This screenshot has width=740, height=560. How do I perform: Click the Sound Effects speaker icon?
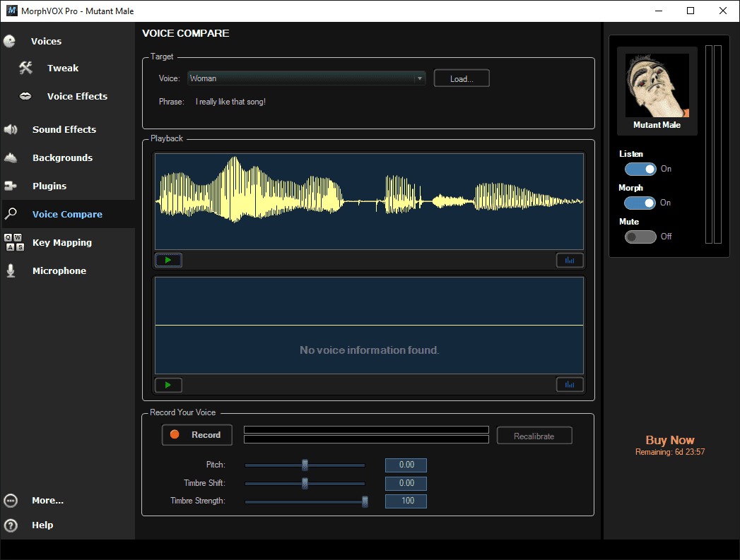pos(11,129)
